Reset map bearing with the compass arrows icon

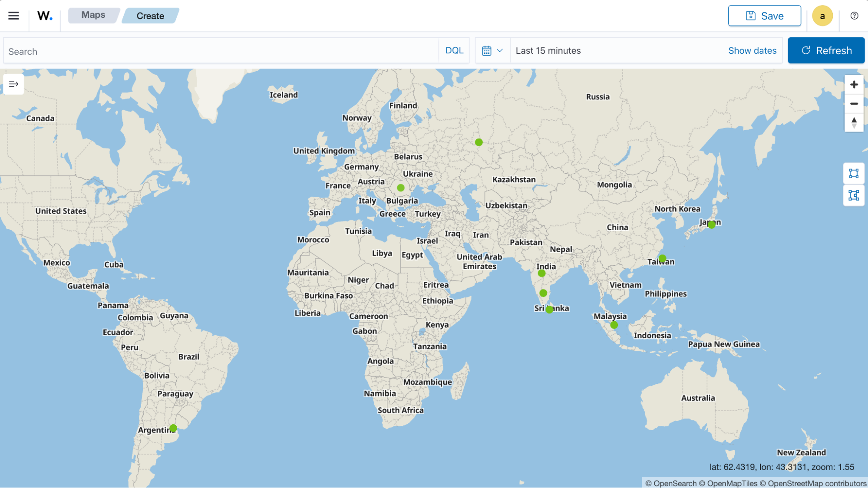[x=854, y=123]
